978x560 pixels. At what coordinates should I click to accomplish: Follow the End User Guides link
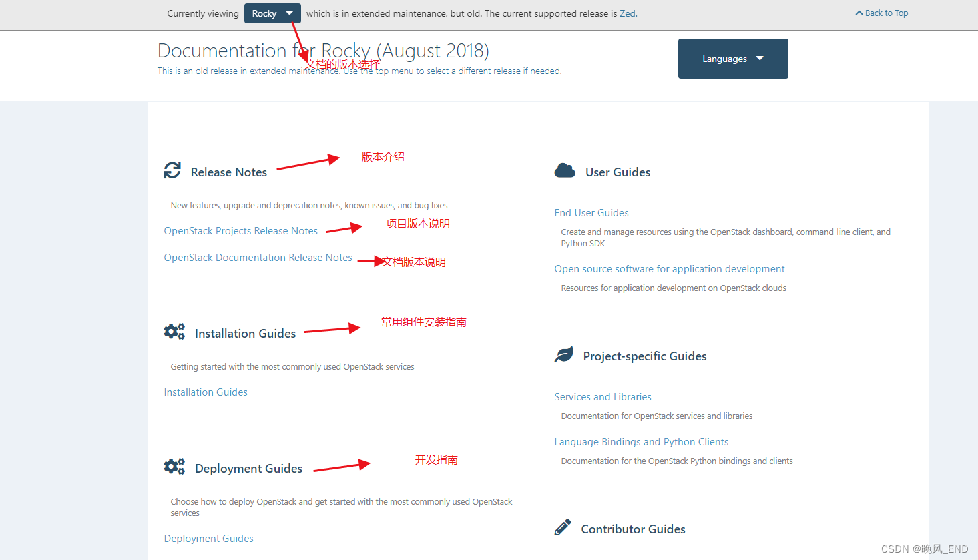(591, 212)
